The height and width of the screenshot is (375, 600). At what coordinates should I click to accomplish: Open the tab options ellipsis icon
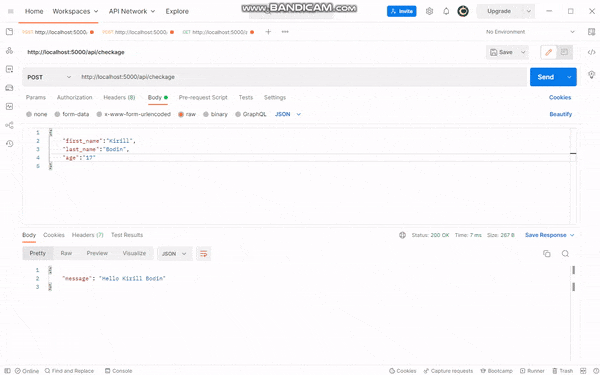285,32
